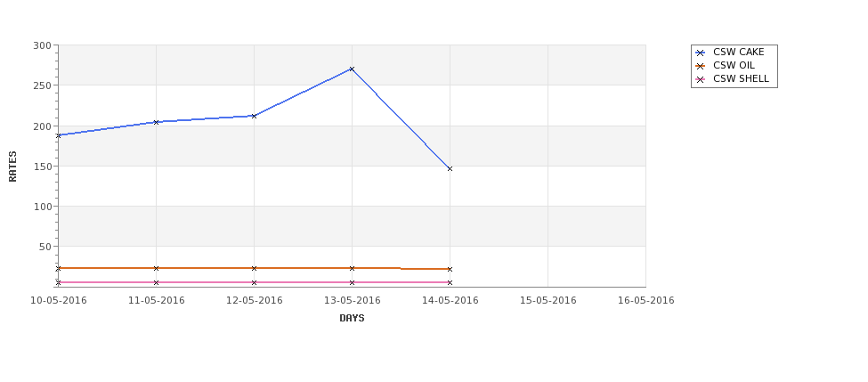Click the RATES axis title
Viewport: 868px width, 382px height.
point(12,167)
